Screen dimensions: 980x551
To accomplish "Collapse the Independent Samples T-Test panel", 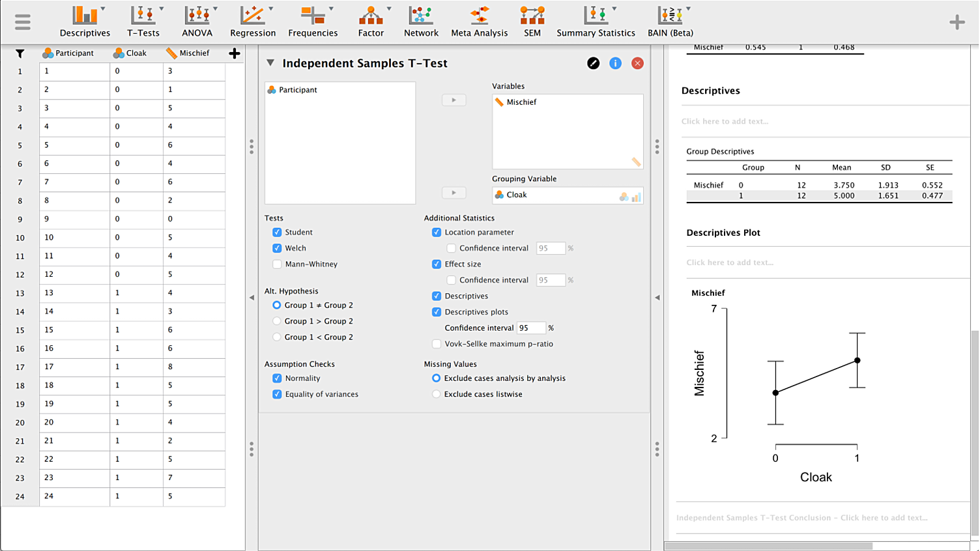I will coord(270,63).
